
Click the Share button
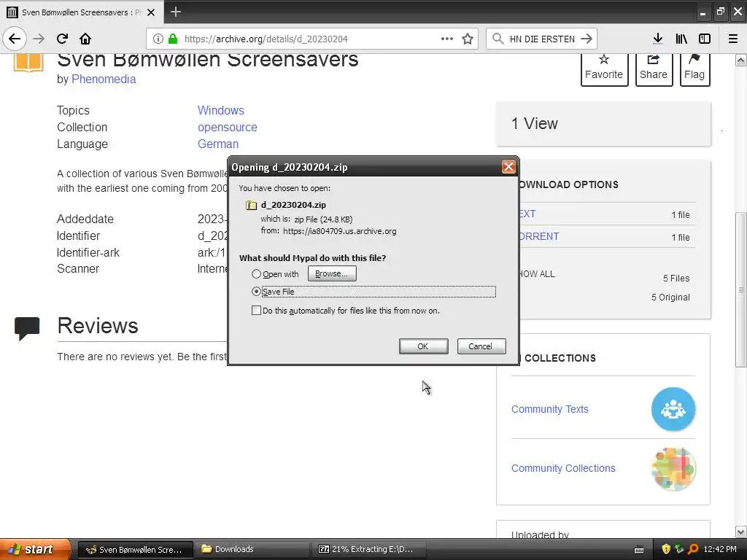click(654, 69)
